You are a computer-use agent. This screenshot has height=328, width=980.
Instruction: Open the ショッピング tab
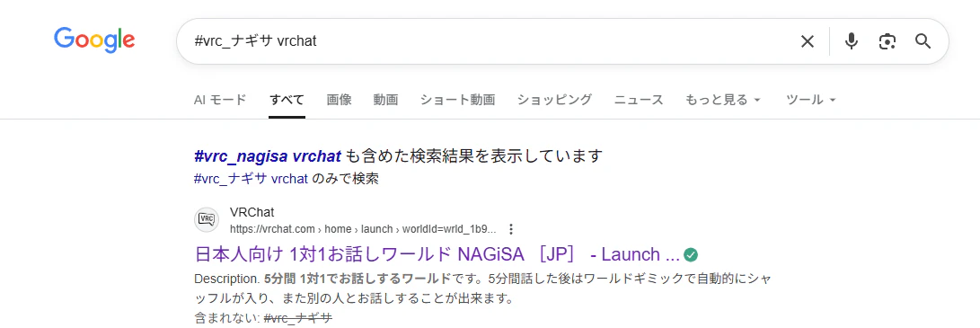(x=554, y=100)
